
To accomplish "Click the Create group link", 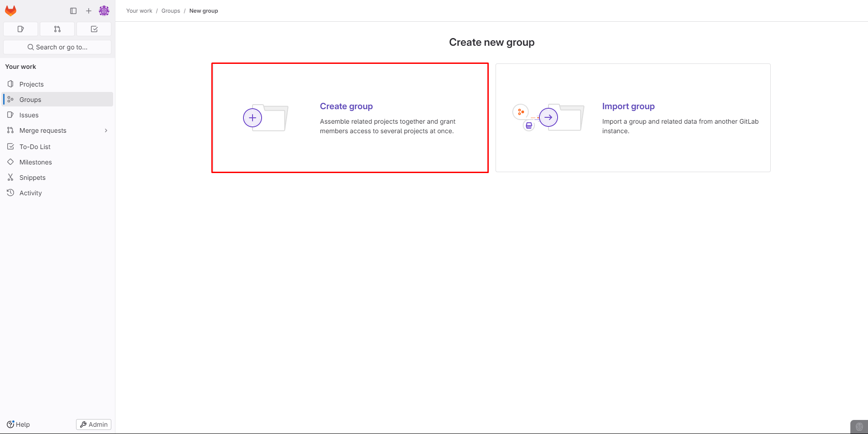I will pos(346,106).
